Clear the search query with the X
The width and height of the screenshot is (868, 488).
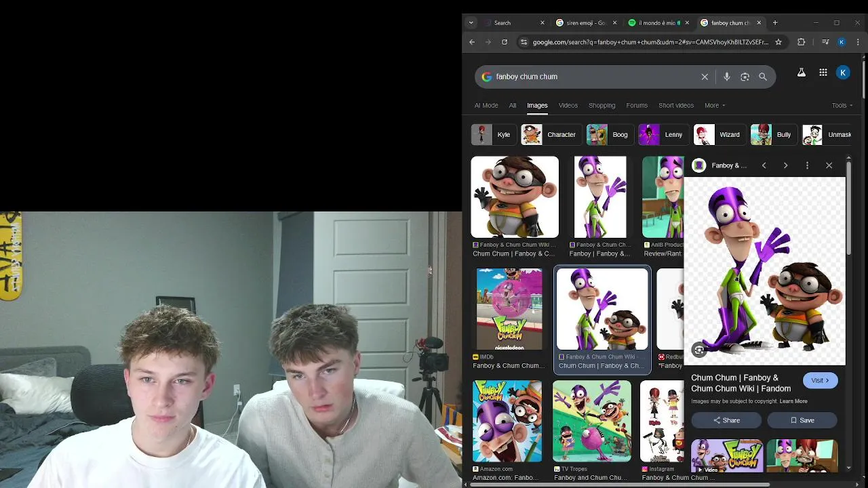(705, 77)
